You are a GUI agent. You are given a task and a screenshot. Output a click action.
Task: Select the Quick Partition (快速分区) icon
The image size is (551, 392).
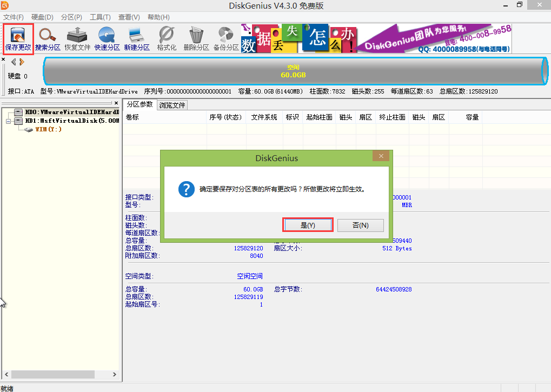[x=107, y=38]
